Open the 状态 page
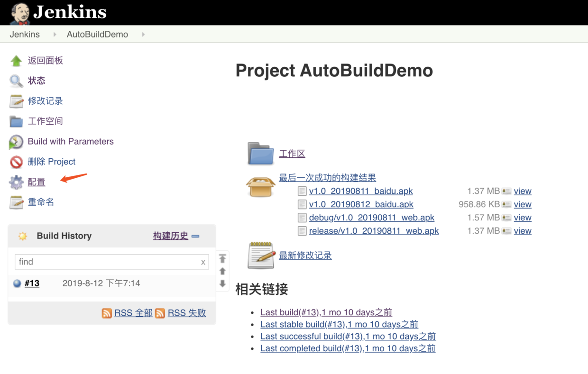The height and width of the screenshot is (374, 588). pos(37,81)
